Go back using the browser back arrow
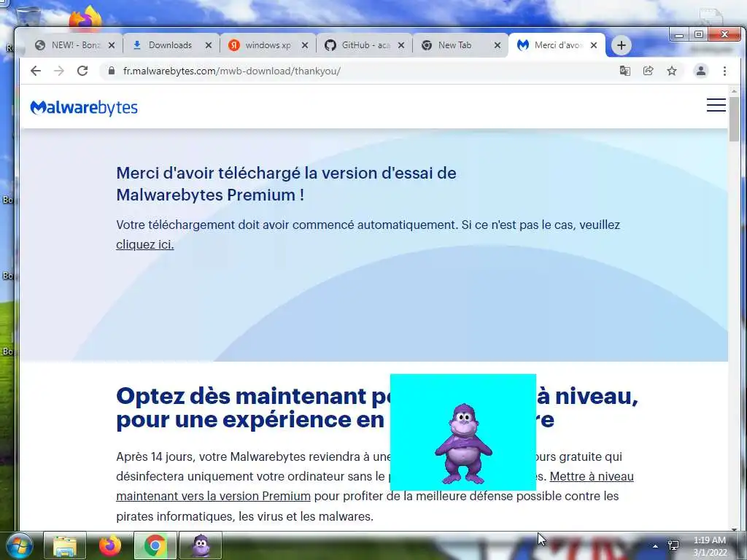Screen dimensions: 747x560 pos(36,71)
